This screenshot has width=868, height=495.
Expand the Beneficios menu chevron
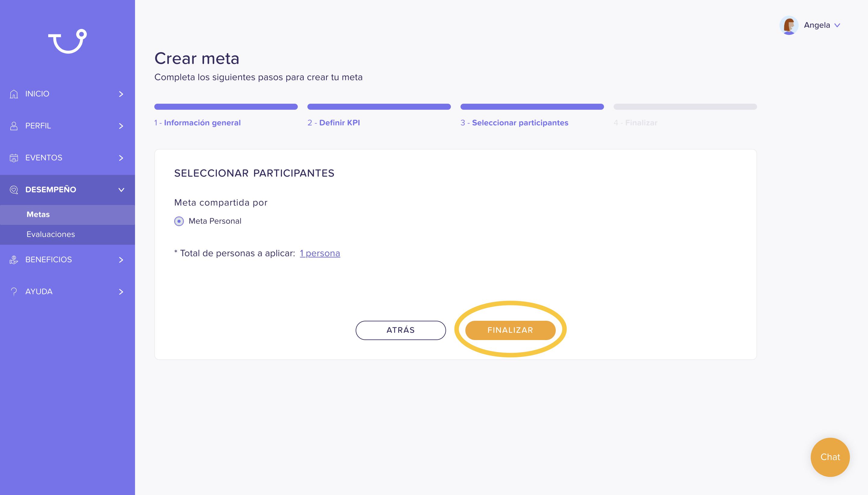point(121,260)
